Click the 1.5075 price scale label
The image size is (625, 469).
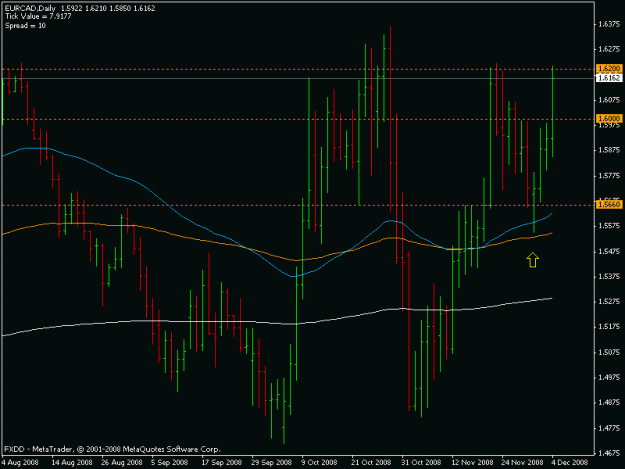[609, 352]
